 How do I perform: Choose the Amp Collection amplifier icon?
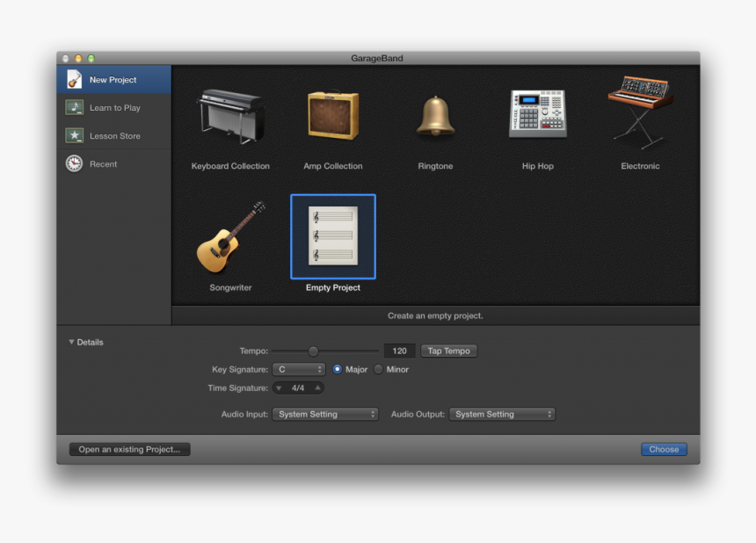pyautogui.click(x=333, y=116)
